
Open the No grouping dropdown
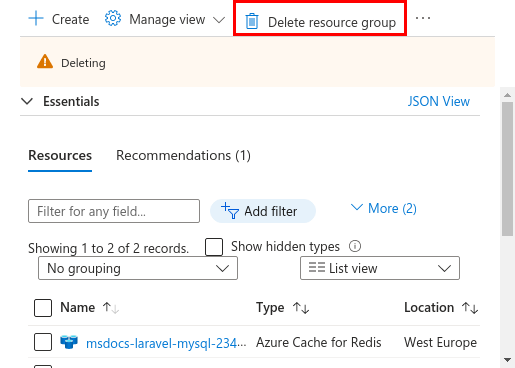[x=138, y=268]
